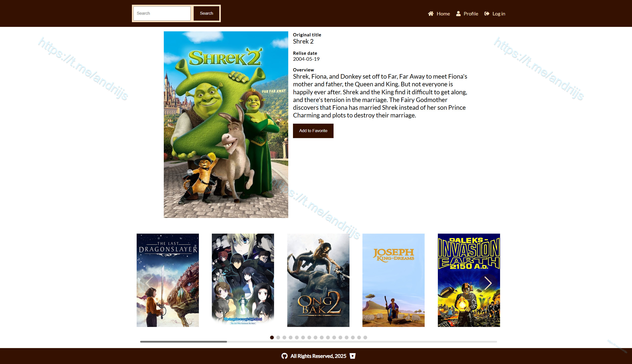This screenshot has width=632, height=364.
Task: Click the overview paragraph about Far, Far Away
Action: pos(380,96)
